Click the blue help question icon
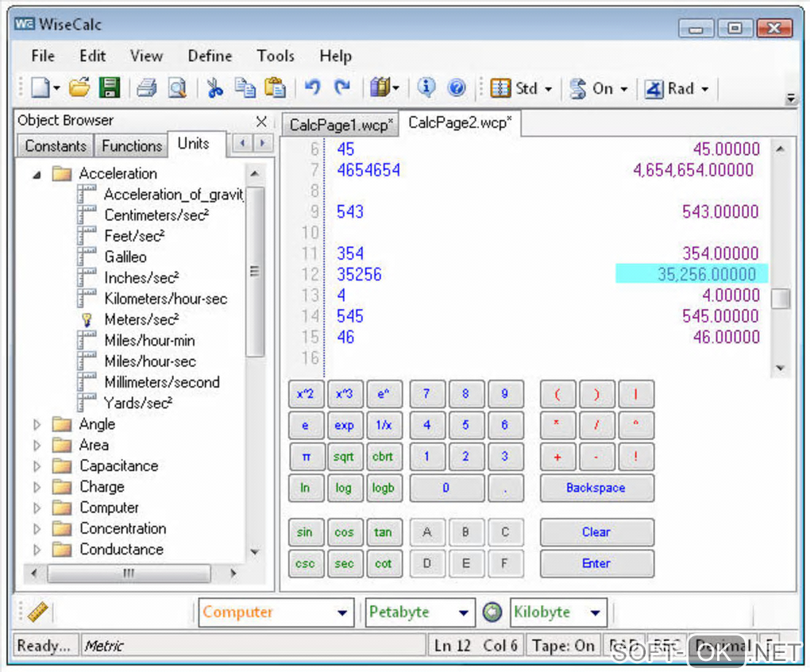The image size is (810, 672). click(x=457, y=88)
